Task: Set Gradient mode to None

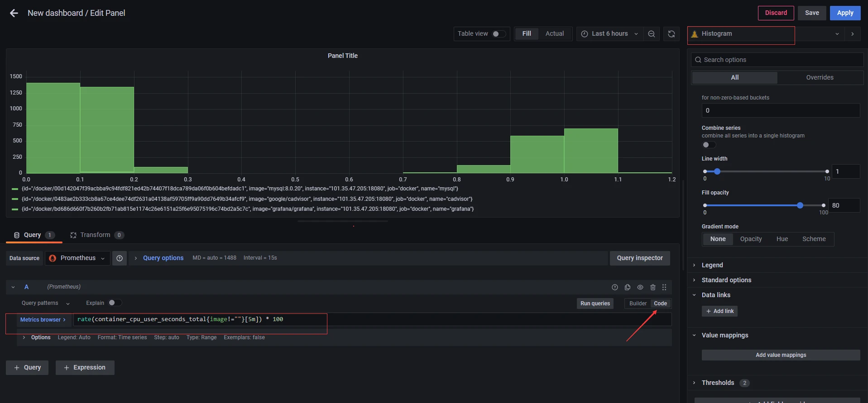Action: (718, 239)
